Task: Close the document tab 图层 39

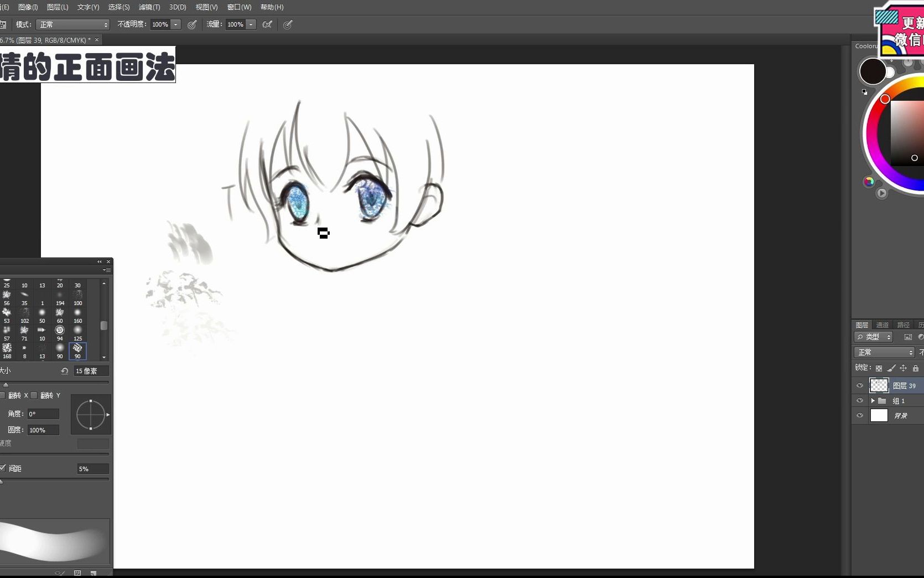Action: point(97,39)
